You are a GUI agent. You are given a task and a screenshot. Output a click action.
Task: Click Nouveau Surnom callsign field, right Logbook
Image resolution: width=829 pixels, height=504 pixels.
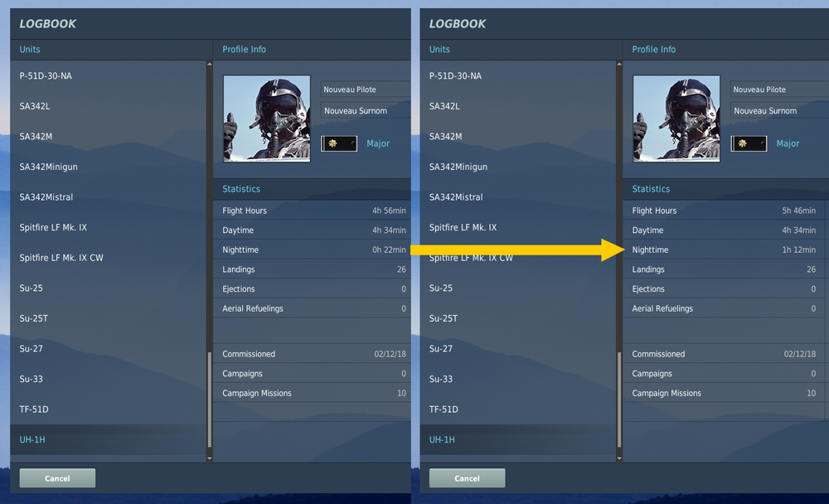(779, 110)
